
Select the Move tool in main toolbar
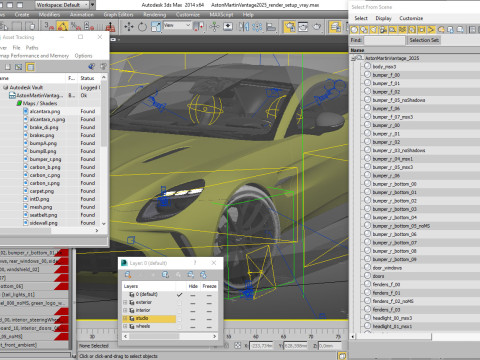[x=129, y=27]
